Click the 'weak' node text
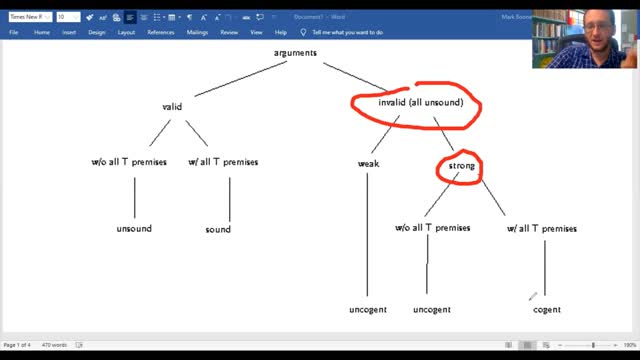640x360 pixels. [x=369, y=163]
